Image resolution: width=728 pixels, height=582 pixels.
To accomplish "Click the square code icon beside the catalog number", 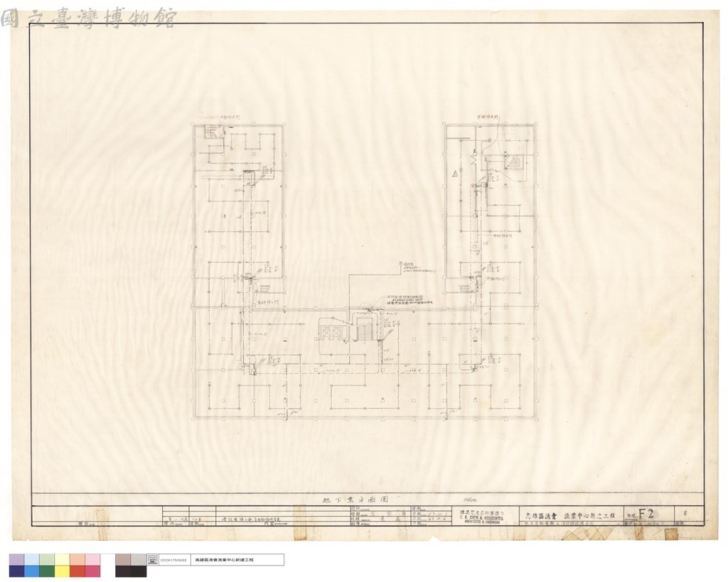I will click(152, 560).
